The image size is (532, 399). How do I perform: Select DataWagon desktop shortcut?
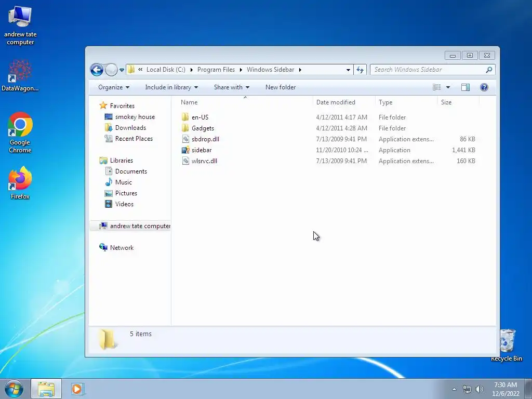click(x=20, y=75)
